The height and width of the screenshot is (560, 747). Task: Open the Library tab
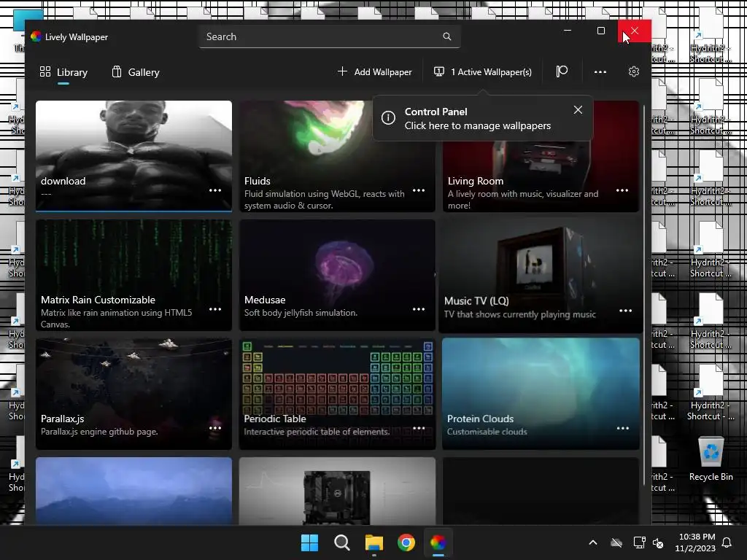click(63, 72)
